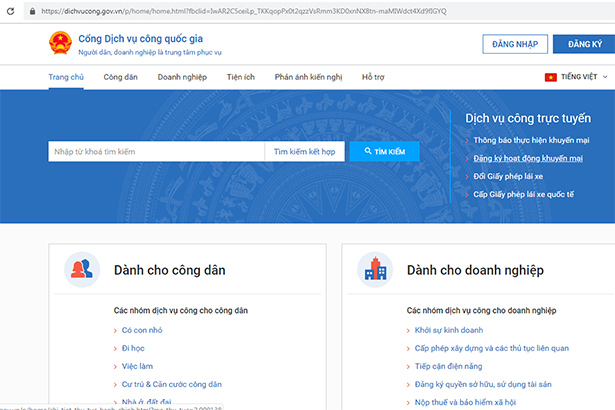Click the Vietnam flag icon

(550, 77)
